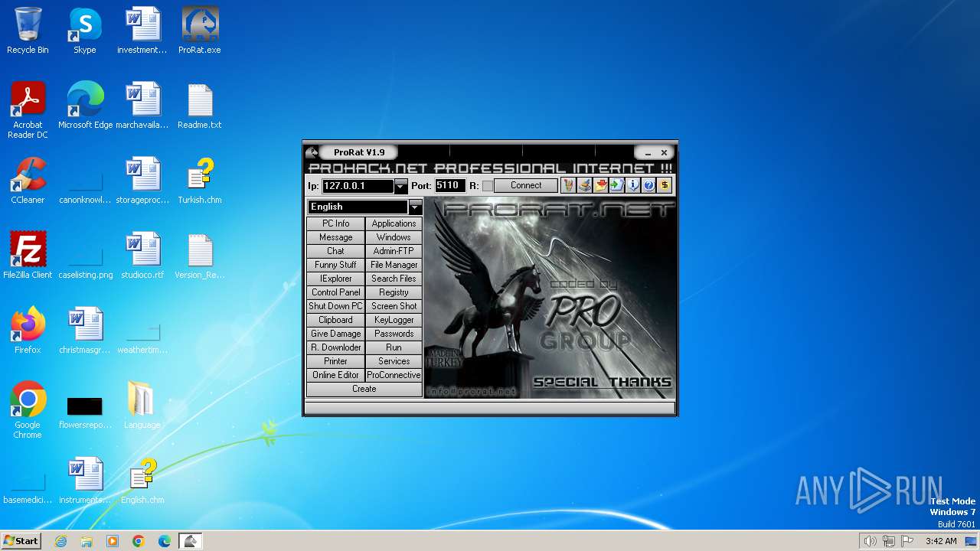
Task: Open the Chat panel
Action: coord(335,251)
